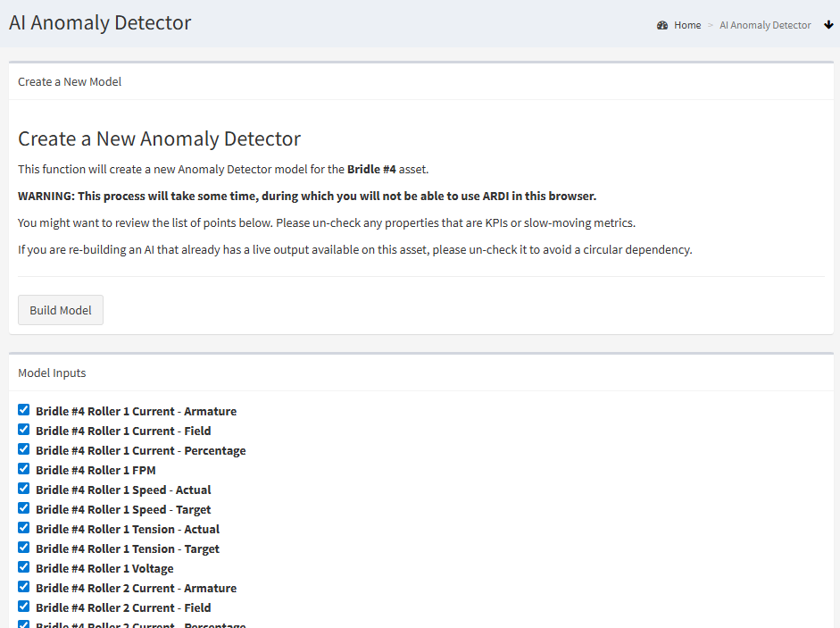Click the down arrow icon in header

pos(828,25)
